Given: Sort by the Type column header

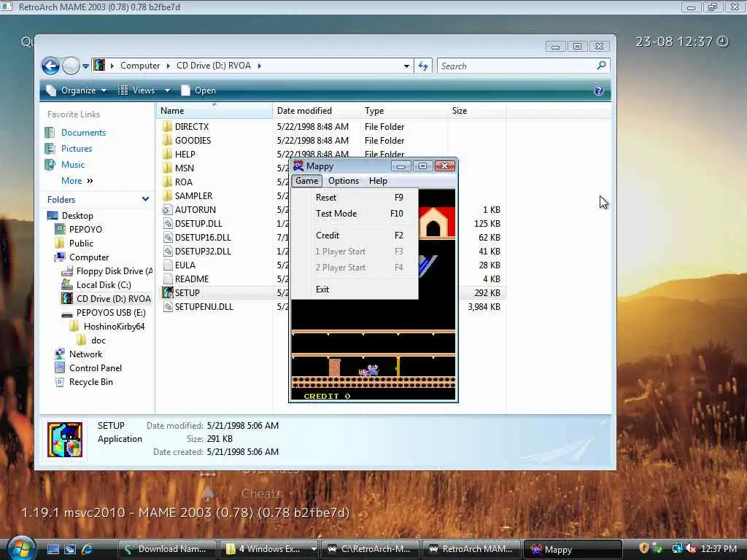Looking at the screenshot, I should tap(403, 111).
